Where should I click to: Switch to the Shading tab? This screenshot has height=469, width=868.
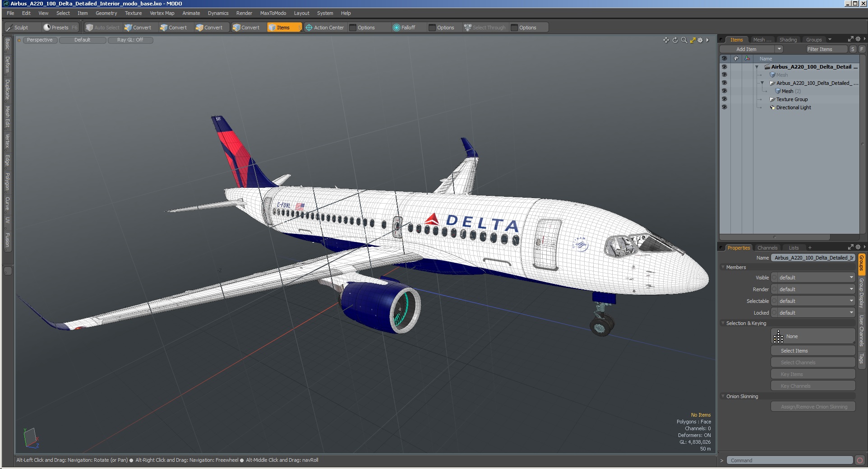click(788, 40)
